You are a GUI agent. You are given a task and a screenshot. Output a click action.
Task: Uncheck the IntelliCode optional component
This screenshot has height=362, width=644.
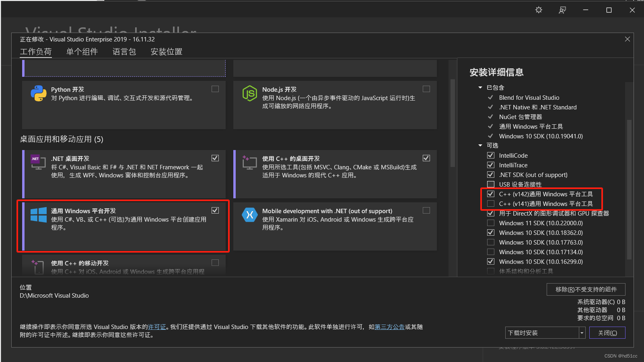491,155
